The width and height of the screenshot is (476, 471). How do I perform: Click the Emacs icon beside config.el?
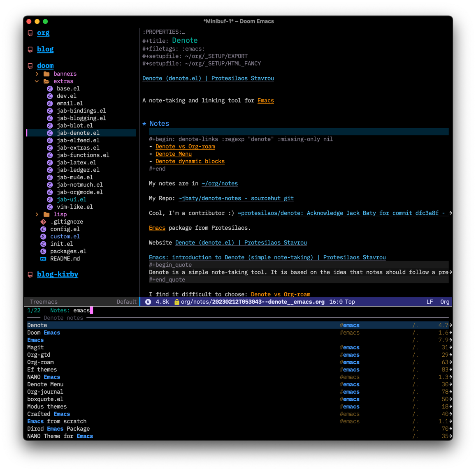tap(44, 229)
